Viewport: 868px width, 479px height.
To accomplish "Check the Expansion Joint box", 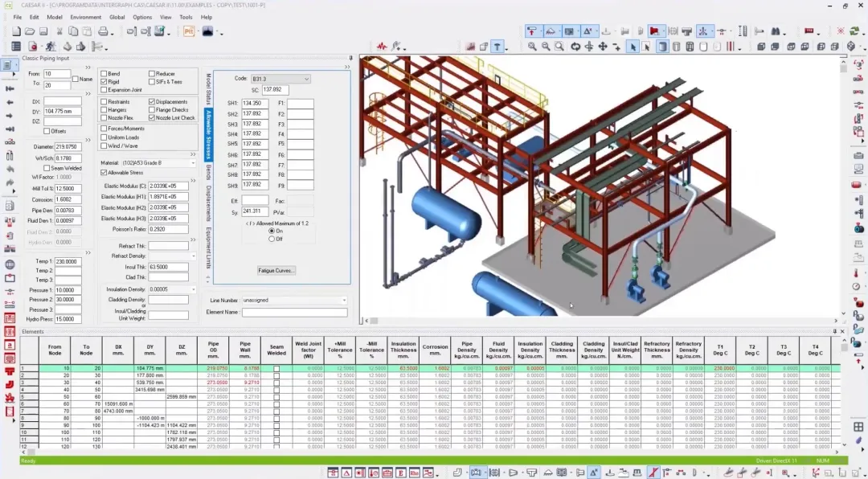I will click(x=104, y=90).
